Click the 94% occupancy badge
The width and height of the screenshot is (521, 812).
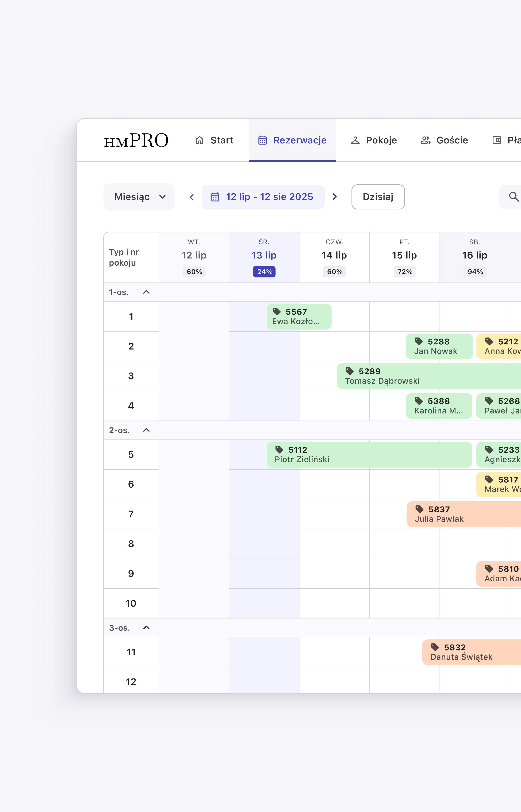475,272
